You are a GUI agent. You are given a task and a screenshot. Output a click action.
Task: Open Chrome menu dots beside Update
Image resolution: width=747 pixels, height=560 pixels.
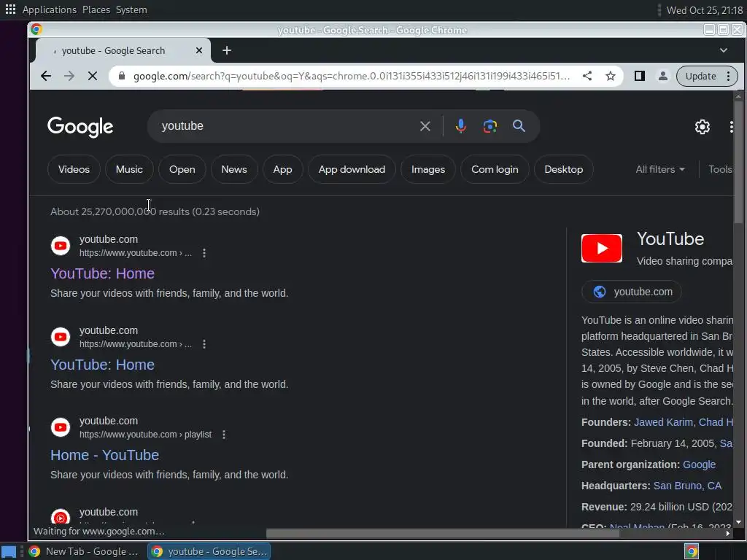728,76
